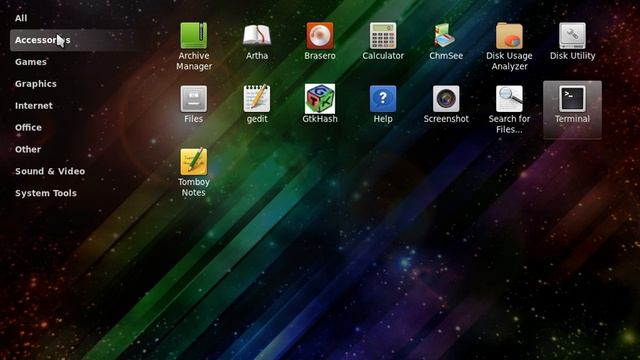Switch to System Tools category

[46, 193]
